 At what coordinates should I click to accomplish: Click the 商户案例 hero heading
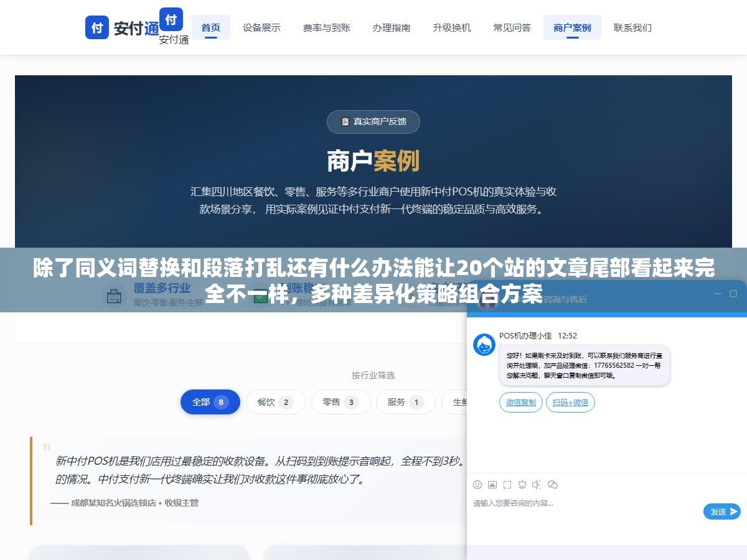tap(374, 161)
